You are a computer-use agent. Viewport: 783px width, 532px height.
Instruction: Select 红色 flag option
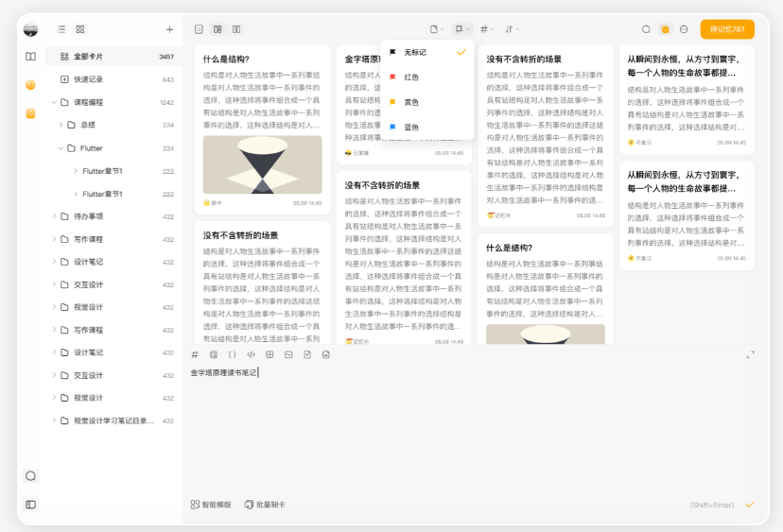click(x=426, y=77)
